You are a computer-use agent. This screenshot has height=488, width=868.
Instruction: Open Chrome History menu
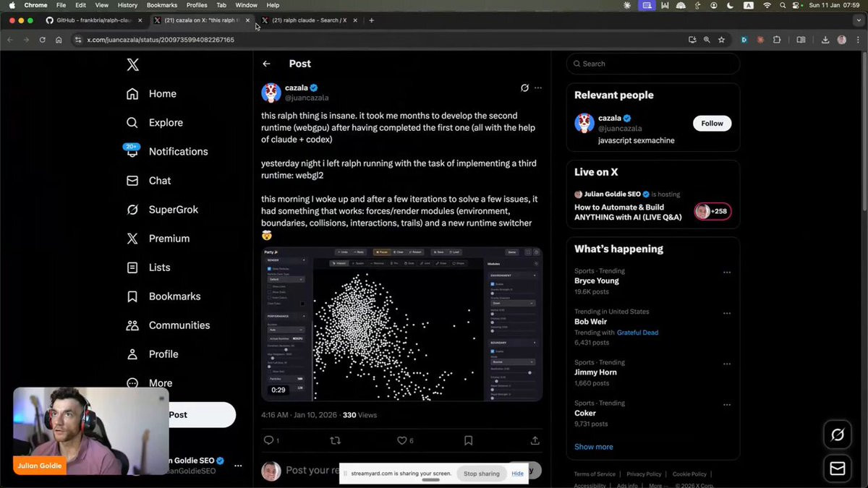pyautogui.click(x=127, y=5)
